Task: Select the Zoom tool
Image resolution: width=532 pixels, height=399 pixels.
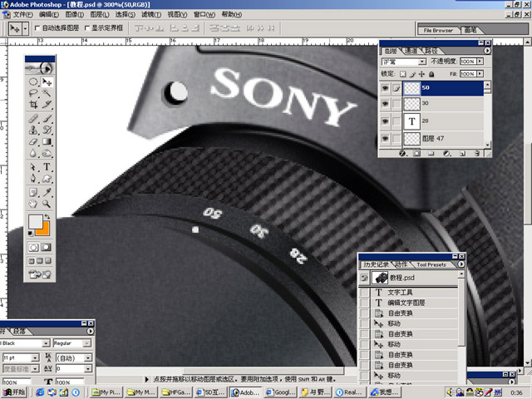Action: tap(47, 204)
